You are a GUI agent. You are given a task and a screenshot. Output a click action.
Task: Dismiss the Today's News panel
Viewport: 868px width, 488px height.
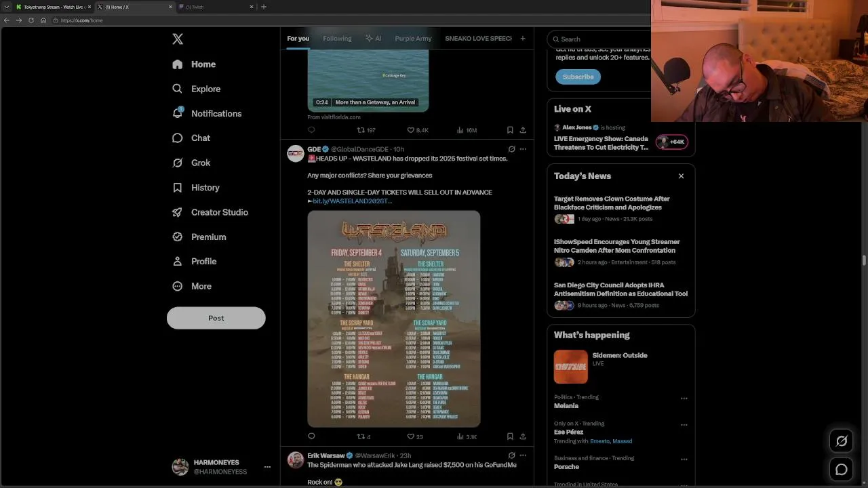pyautogui.click(x=681, y=176)
